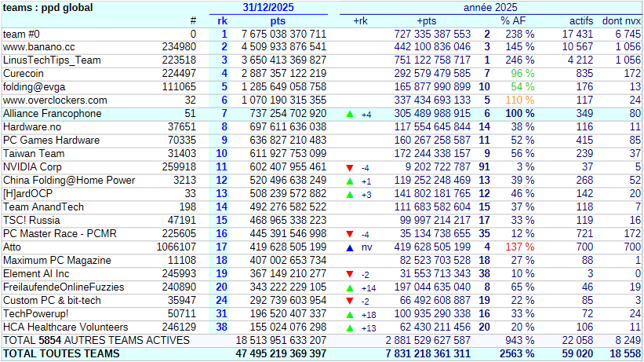The image size is (644, 362).
Task: Select the 'www.overclockers.com' team name
Action: tap(55, 101)
